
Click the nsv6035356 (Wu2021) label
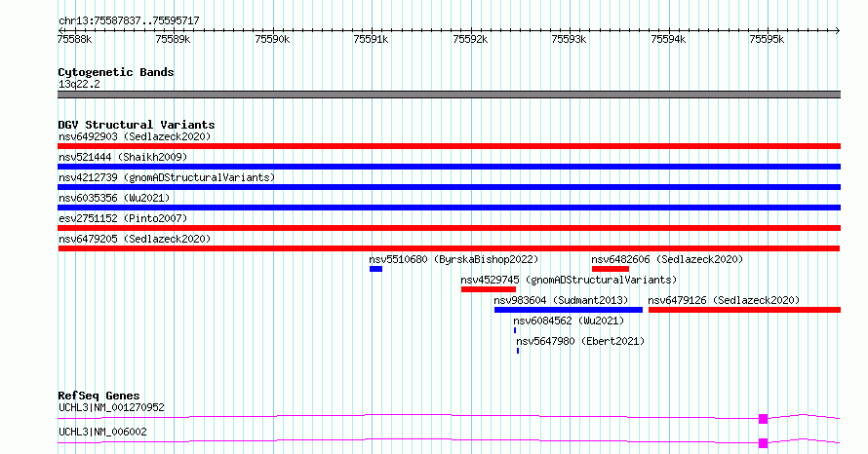click(114, 198)
